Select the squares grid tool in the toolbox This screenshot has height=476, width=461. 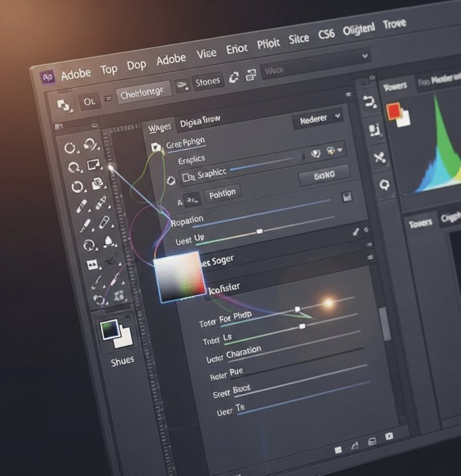119,296
